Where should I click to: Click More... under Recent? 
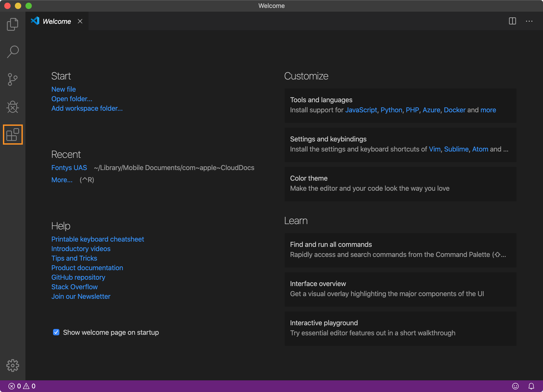tap(62, 180)
